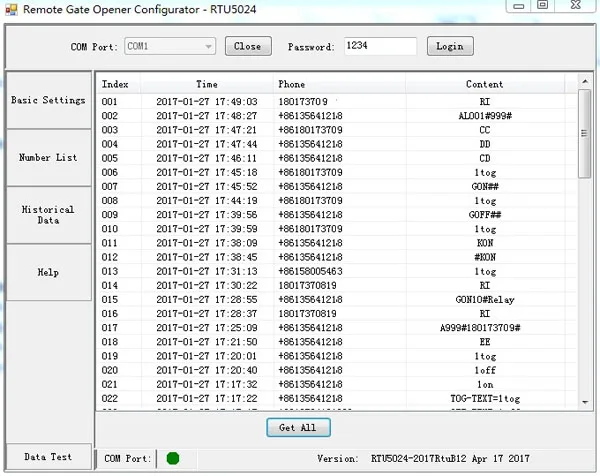Select log row index 003
Viewport: 600px width, 476px height.
[x=337, y=130]
